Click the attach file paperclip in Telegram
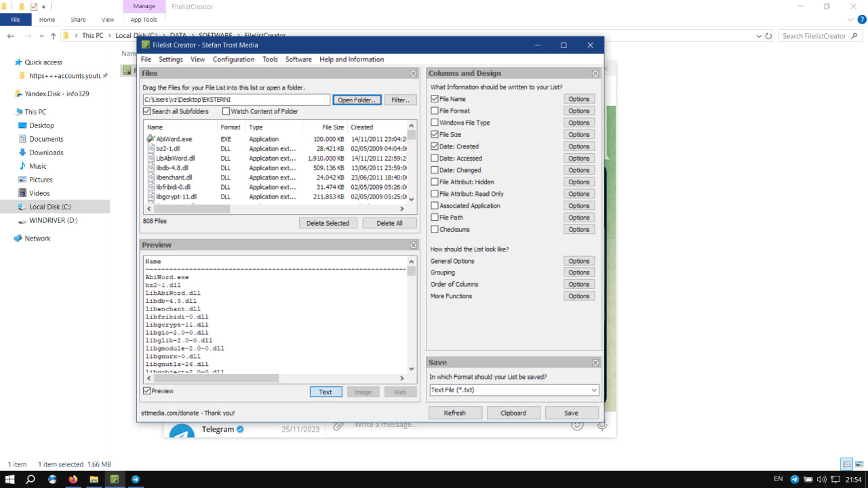 (338, 425)
